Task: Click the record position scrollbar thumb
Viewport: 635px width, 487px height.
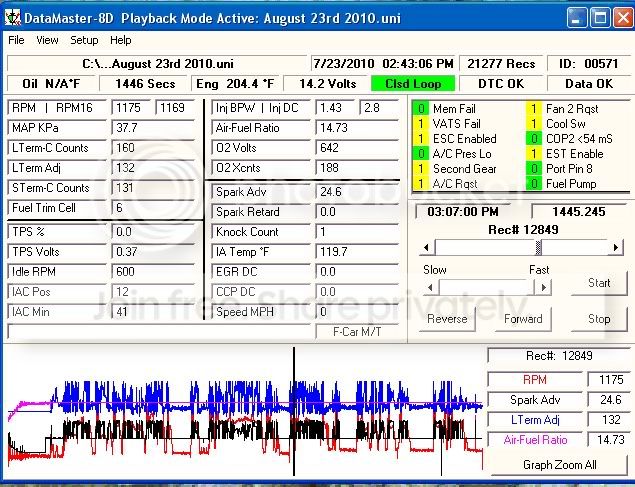Action: pos(540,247)
